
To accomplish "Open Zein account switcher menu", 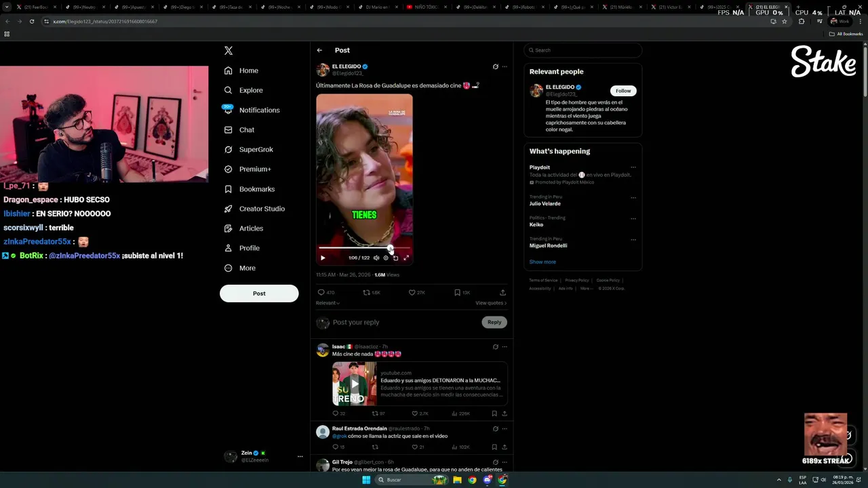I will (x=263, y=456).
